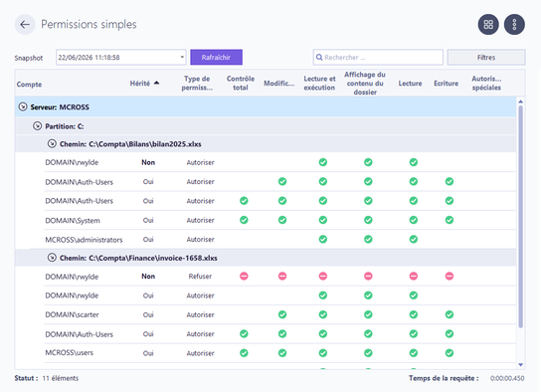Sort by Ecriture column header

tap(447, 84)
